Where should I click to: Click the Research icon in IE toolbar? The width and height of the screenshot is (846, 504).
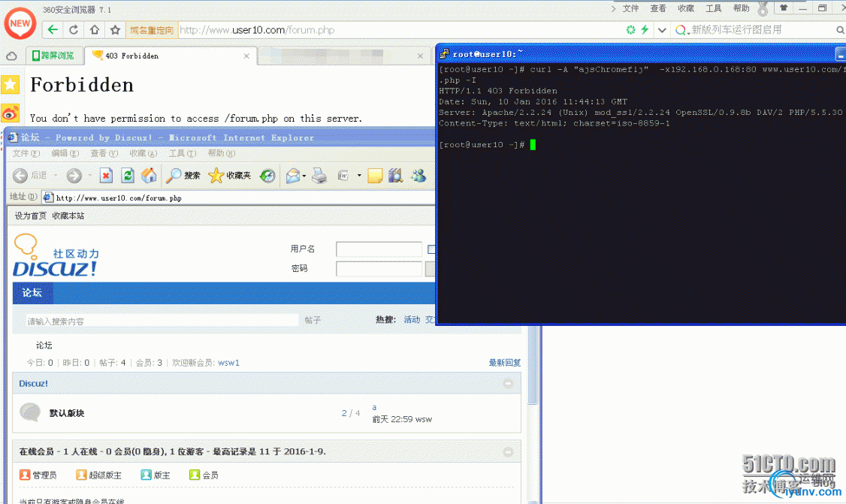tap(395, 175)
